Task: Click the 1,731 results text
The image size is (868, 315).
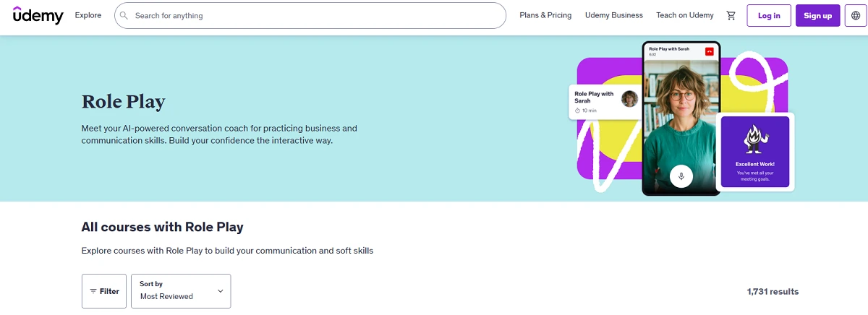Action: pos(773,292)
